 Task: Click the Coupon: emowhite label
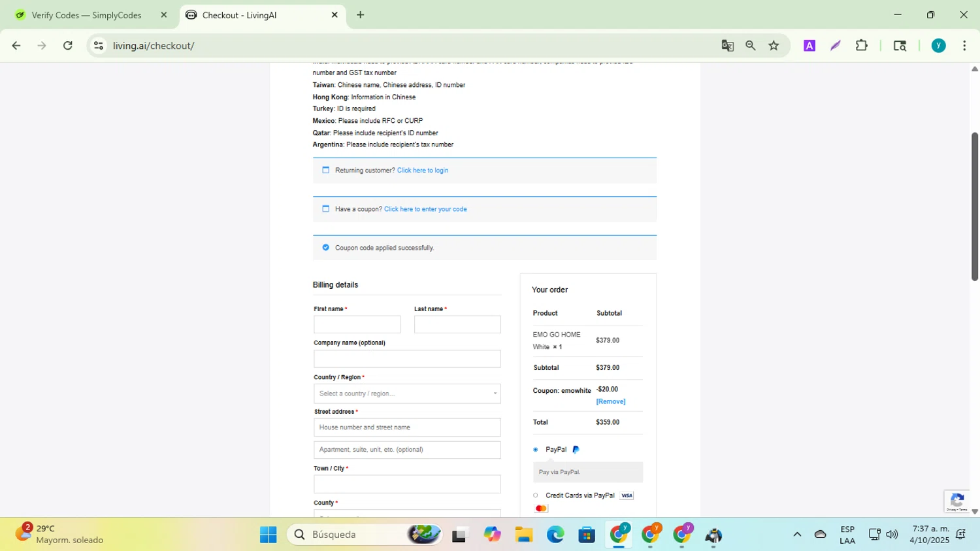point(562,391)
